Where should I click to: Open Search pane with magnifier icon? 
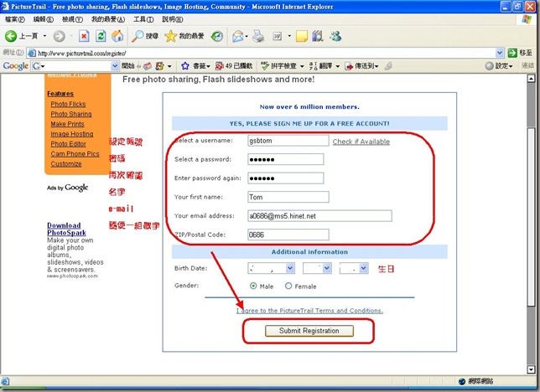pyautogui.click(x=138, y=36)
